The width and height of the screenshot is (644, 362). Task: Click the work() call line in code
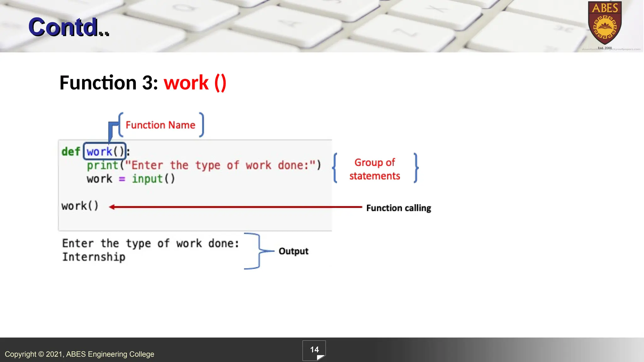coord(80,206)
